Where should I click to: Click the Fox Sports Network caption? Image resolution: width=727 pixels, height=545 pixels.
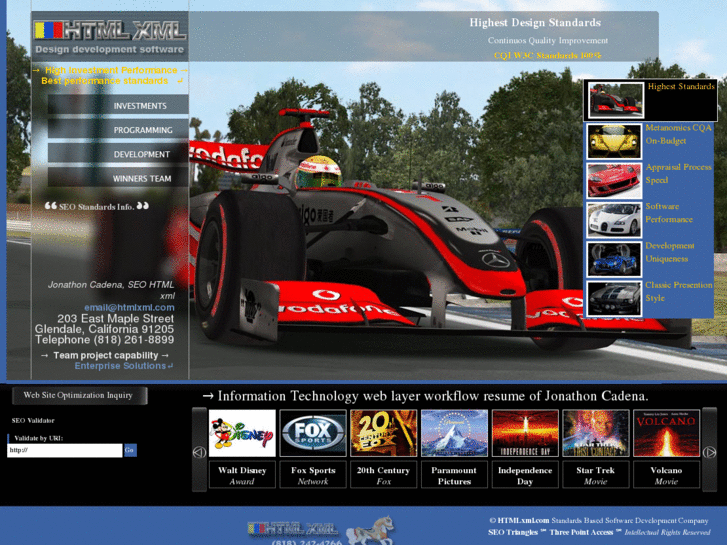pos(313,475)
